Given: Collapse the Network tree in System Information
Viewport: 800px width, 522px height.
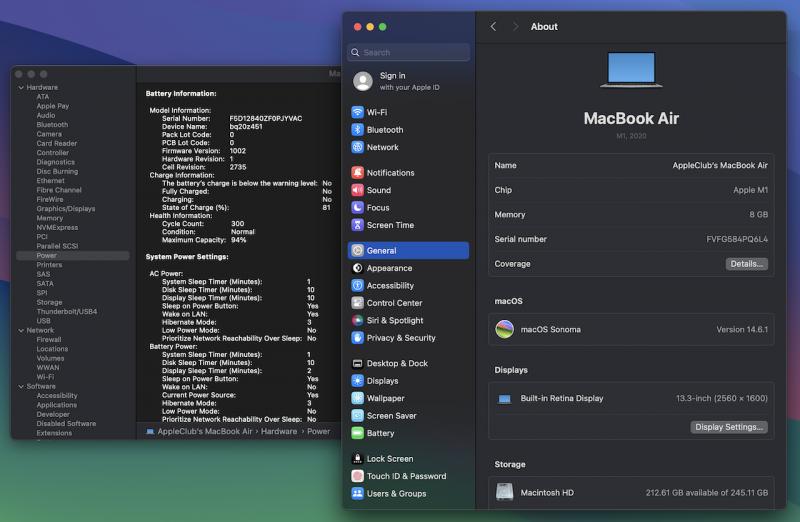Looking at the screenshot, I should pyautogui.click(x=21, y=331).
